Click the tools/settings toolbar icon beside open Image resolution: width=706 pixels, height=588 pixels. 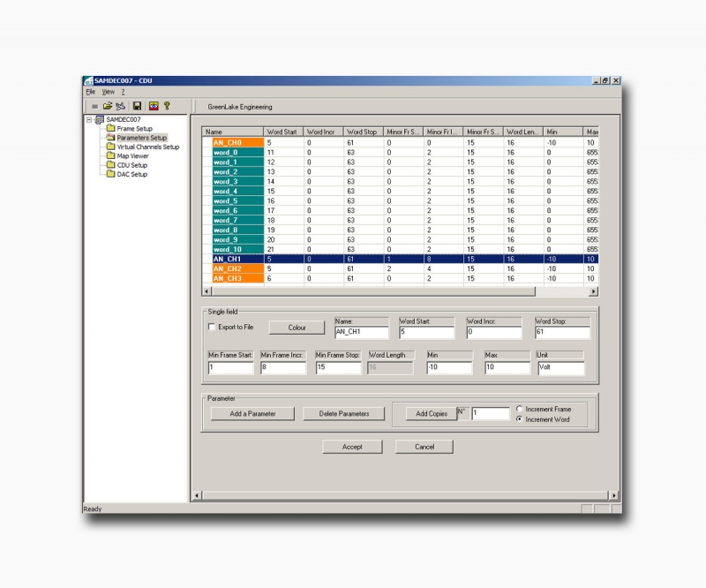click(121, 106)
